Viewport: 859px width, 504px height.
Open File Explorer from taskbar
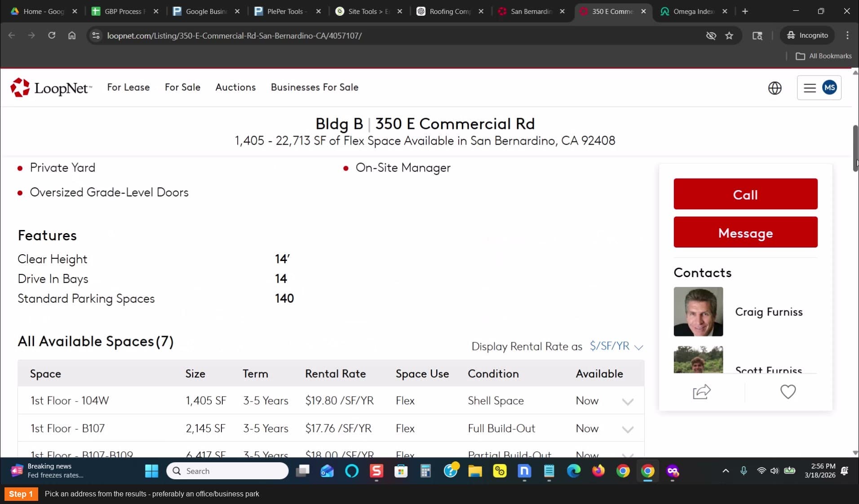475,471
